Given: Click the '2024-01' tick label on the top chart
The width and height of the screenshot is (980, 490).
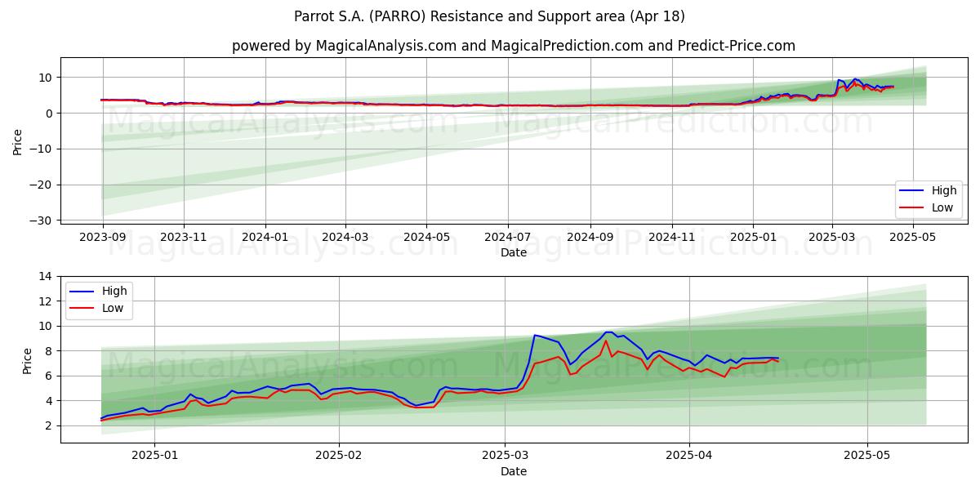Looking at the screenshot, I should tap(265, 236).
